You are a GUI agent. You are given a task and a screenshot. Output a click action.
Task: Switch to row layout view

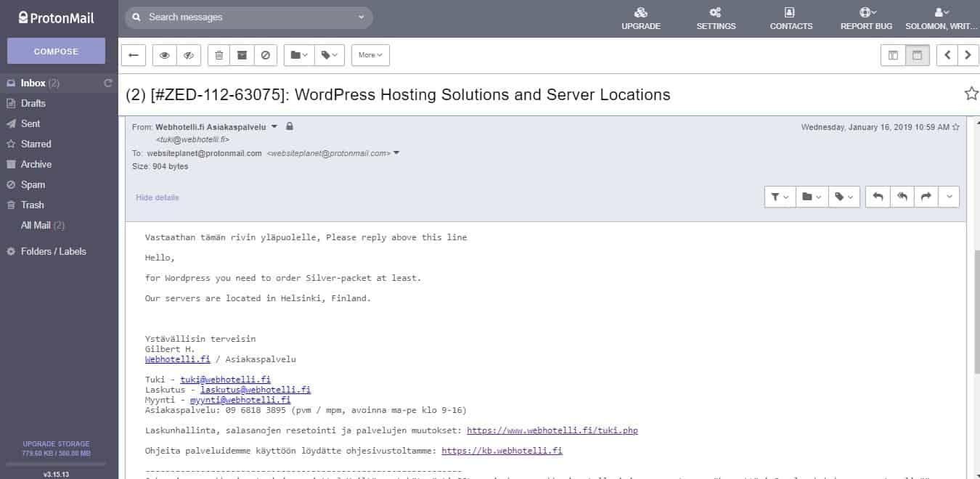point(918,55)
